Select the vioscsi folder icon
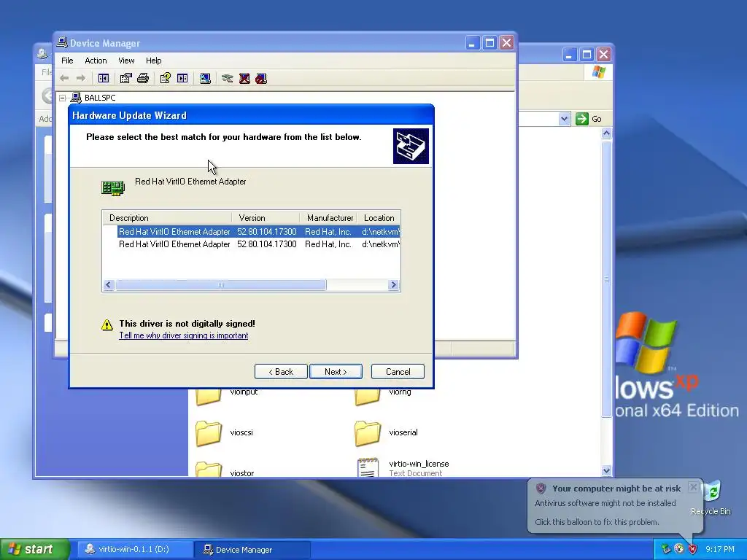The width and height of the screenshot is (747, 560). (x=208, y=433)
